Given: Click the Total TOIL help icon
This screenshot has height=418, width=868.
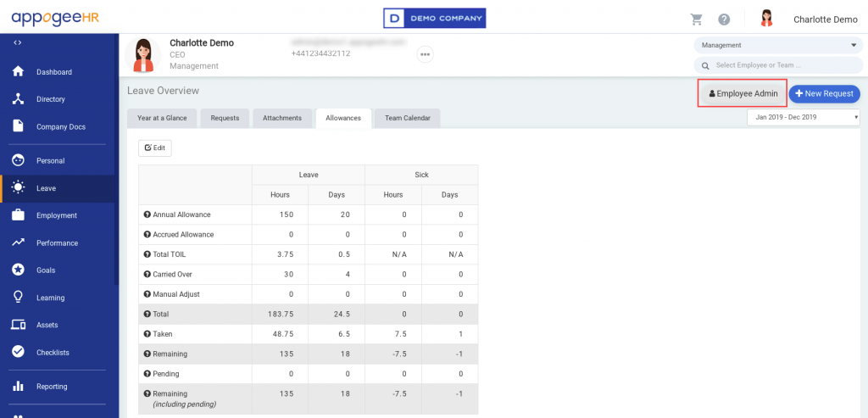Looking at the screenshot, I should tap(147, 255).
